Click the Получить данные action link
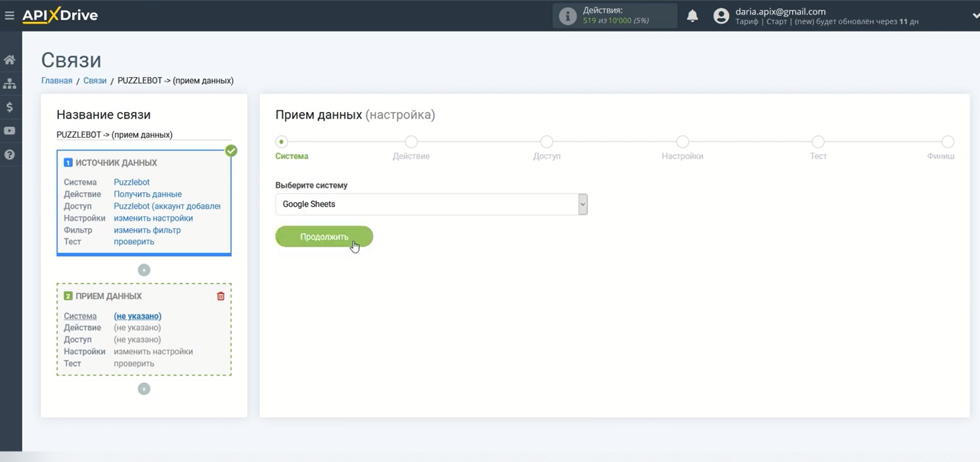This screenshot has width=980, height=462. [148, 194]
